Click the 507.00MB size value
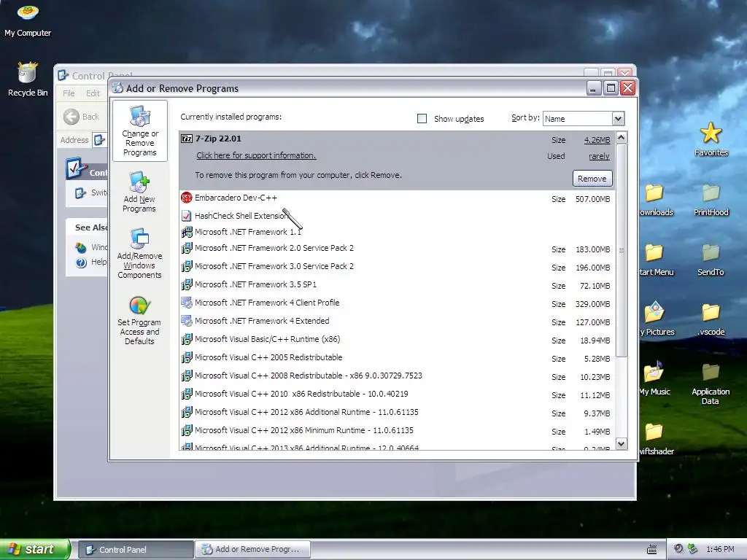 click(x=592, y=199)
